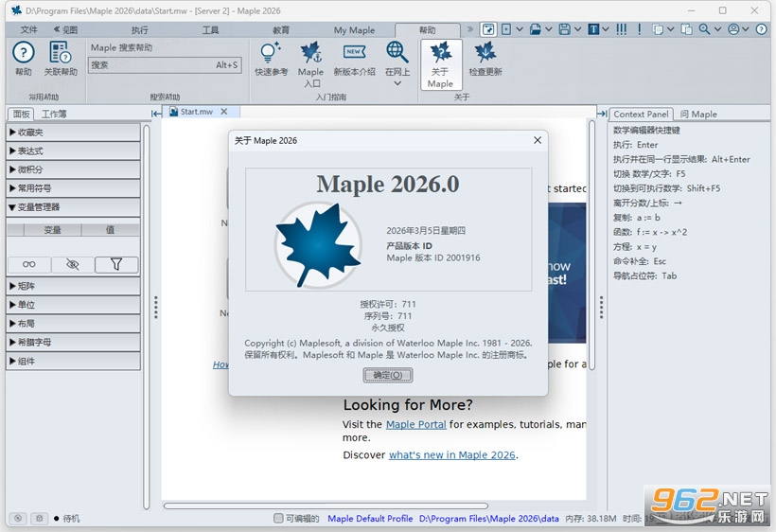This screenshot has height=532, width=776.
Task: Click the funnel filter button in variable manager
Action: pyautogui.click(x=116, y=265)
